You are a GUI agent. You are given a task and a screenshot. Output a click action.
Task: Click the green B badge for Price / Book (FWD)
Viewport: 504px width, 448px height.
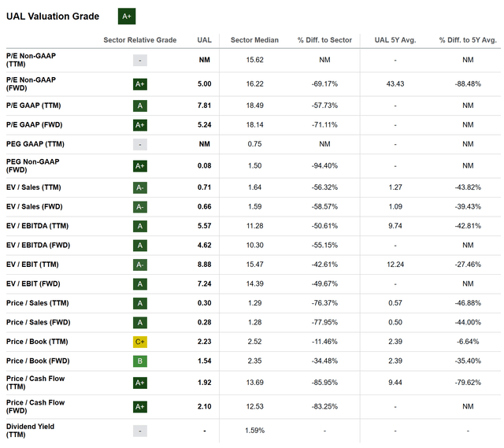click(x=140, y=361)
